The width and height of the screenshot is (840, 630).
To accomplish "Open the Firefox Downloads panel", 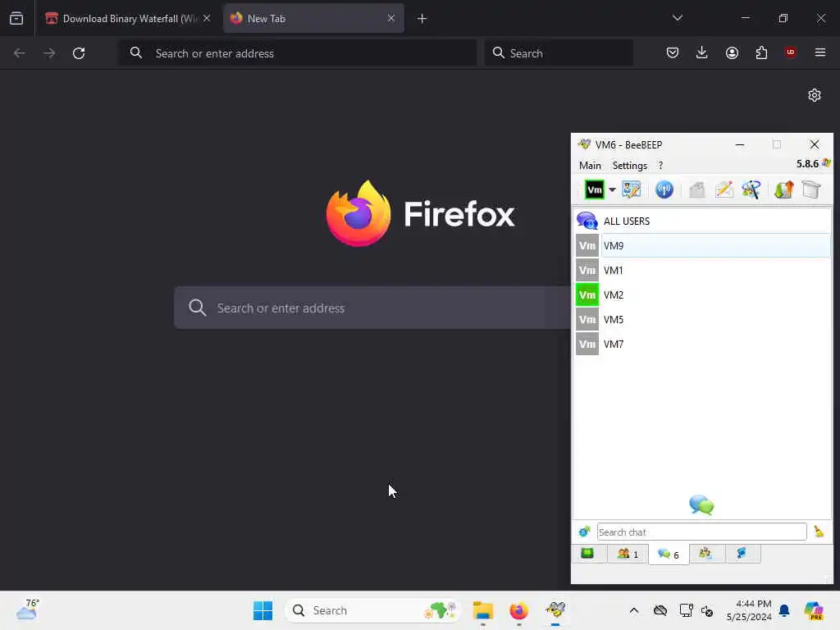I will [x=702, y=52].
